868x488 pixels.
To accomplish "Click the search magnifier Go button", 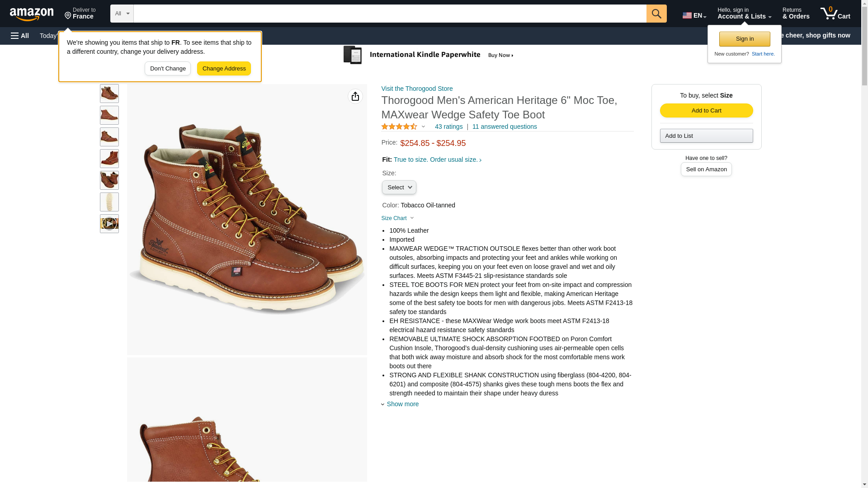I will [656, 14].
